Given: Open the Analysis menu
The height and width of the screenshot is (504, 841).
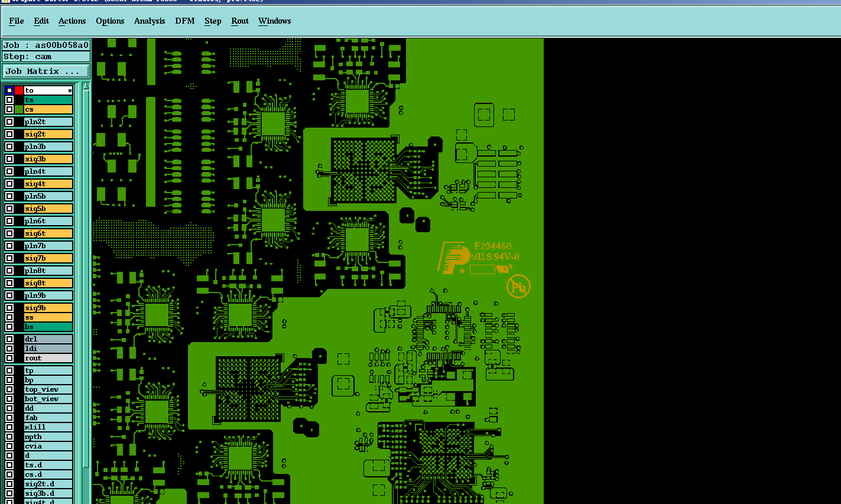Looking at the screenshot, I should coord(150,21).
